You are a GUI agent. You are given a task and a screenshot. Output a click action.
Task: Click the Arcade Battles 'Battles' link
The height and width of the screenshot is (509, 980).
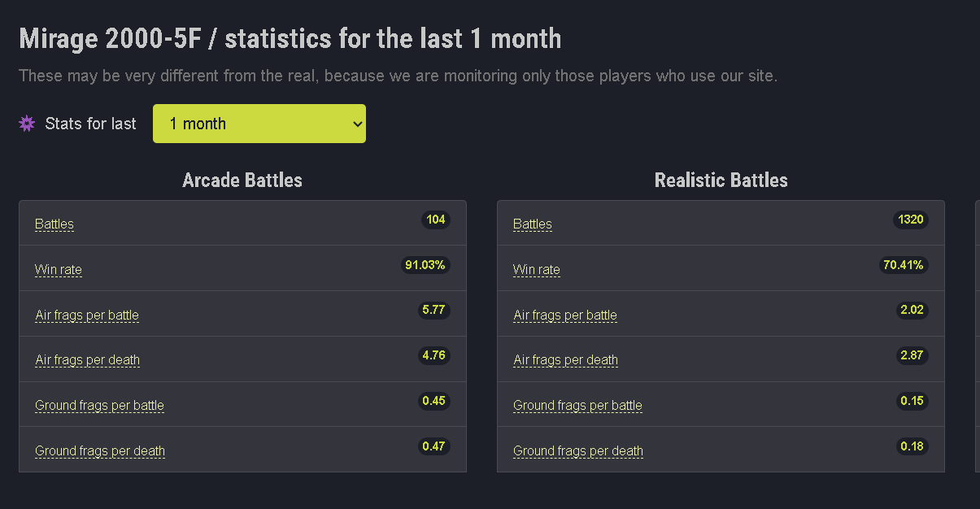(54, 224)
